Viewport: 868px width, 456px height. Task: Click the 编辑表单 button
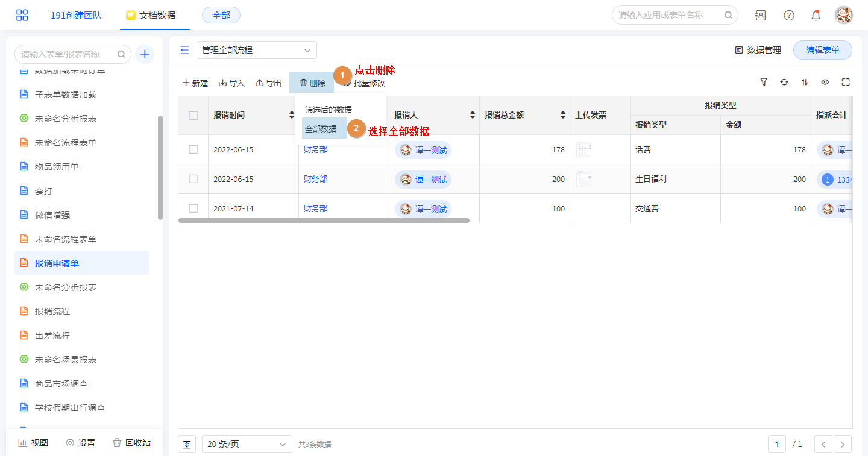pos(822,50)
